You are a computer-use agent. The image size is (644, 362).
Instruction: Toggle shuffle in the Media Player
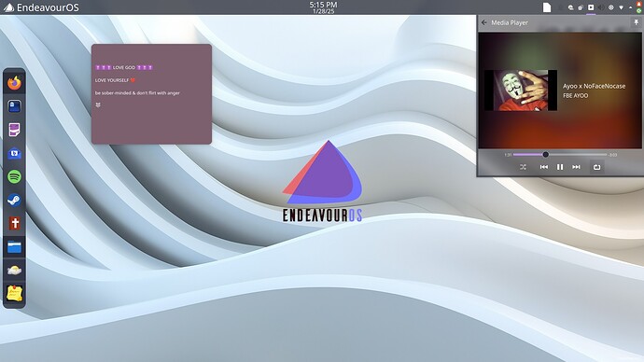(523, 167)
